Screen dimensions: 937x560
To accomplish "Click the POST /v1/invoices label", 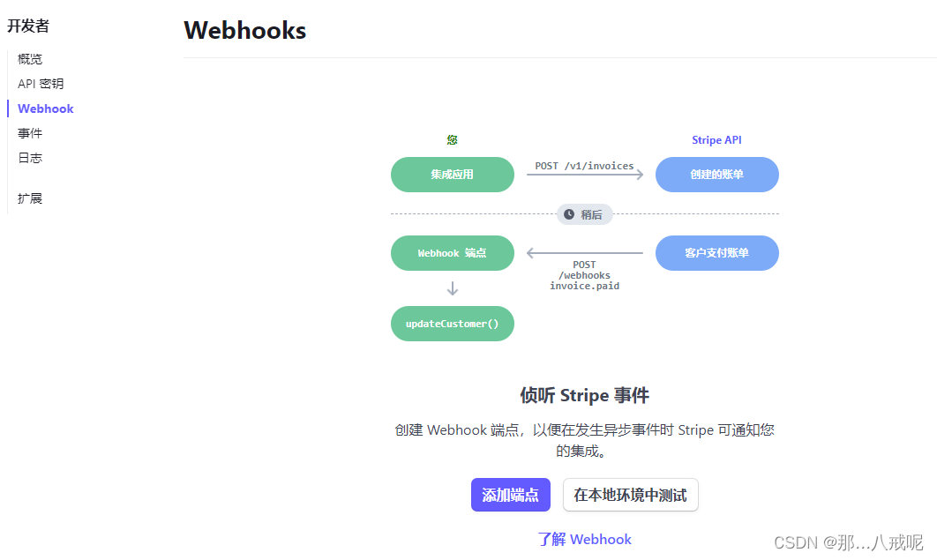I will [584, 166].
